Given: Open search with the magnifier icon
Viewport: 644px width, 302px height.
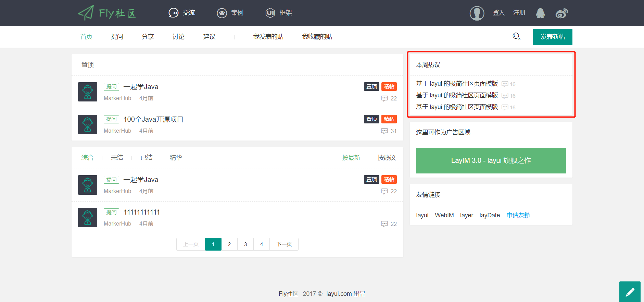Looking at the screenshot, I should [x=516, y=36].
